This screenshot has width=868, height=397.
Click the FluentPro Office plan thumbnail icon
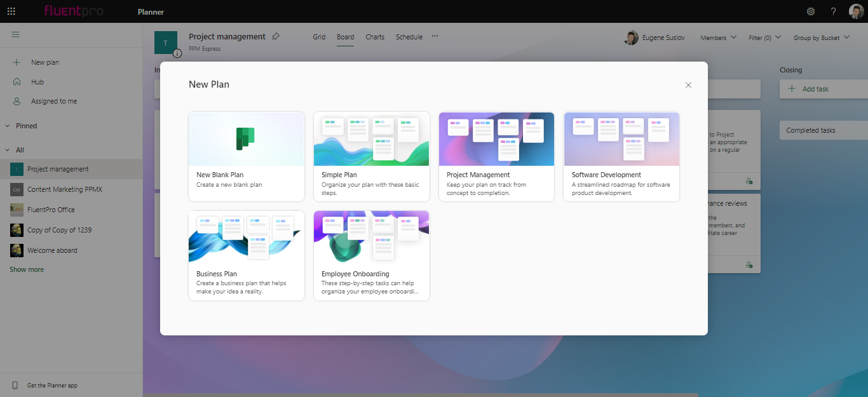point(17,210)
